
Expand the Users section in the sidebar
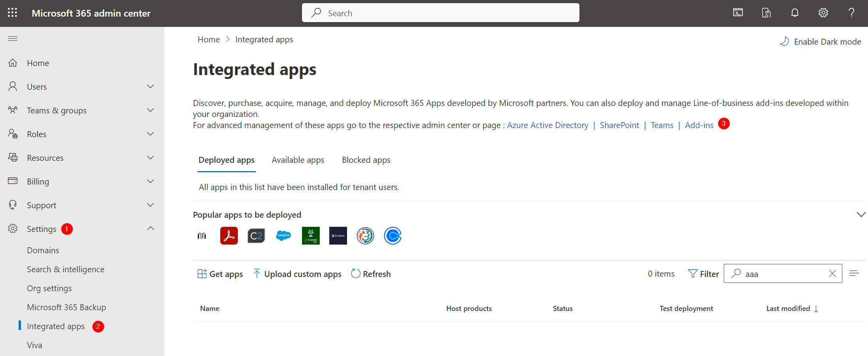(150, 86)
